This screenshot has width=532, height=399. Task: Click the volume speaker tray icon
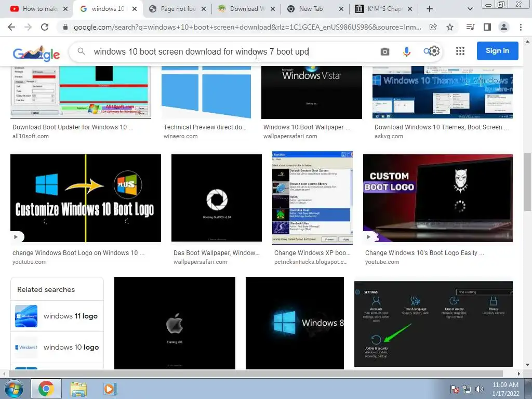click(479, 389)
